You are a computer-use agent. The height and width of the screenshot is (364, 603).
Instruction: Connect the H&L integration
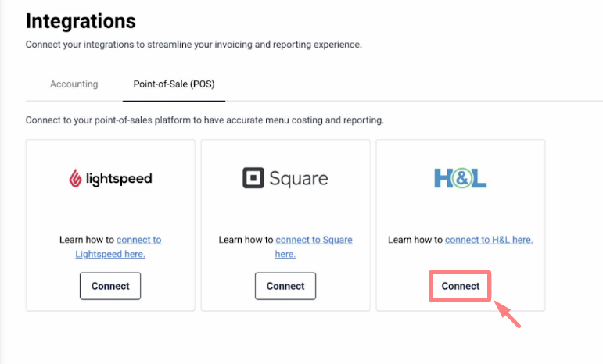[x=461, y=286]
